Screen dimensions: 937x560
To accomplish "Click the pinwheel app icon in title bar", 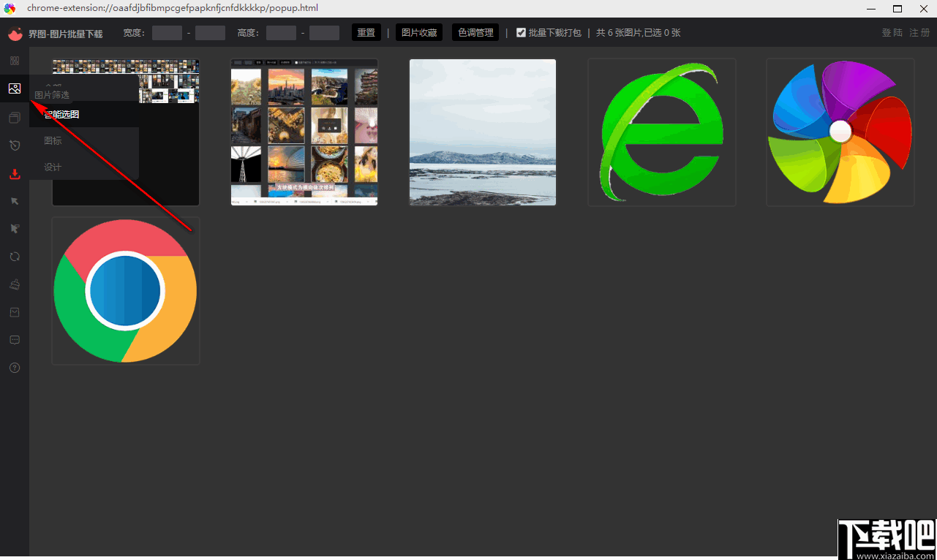I will [x=10, y=9].
